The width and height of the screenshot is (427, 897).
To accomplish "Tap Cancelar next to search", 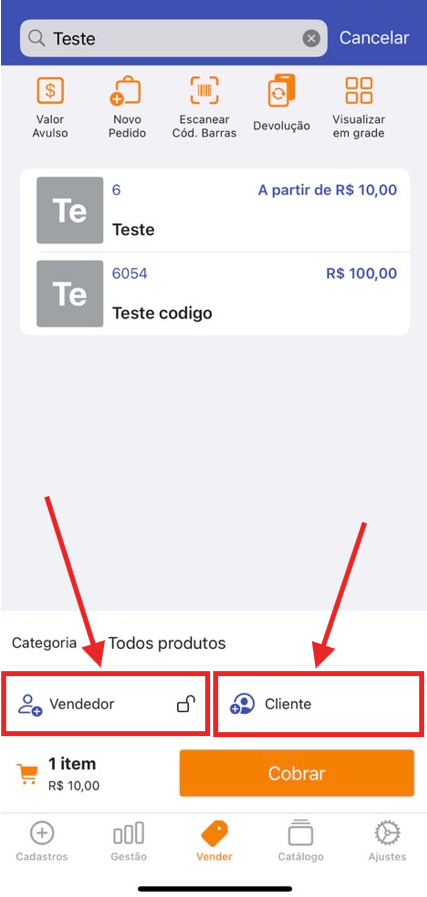I will pos(374,38).
